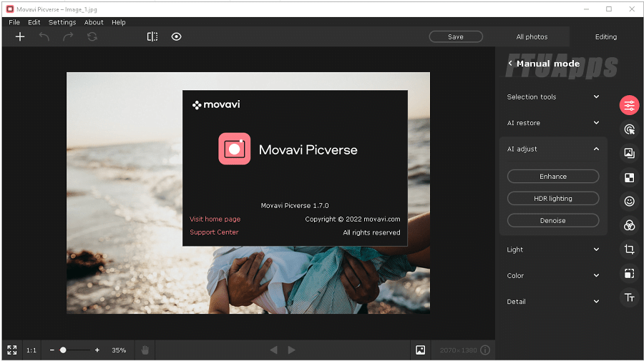Select the Crop tool

point(629,249)
